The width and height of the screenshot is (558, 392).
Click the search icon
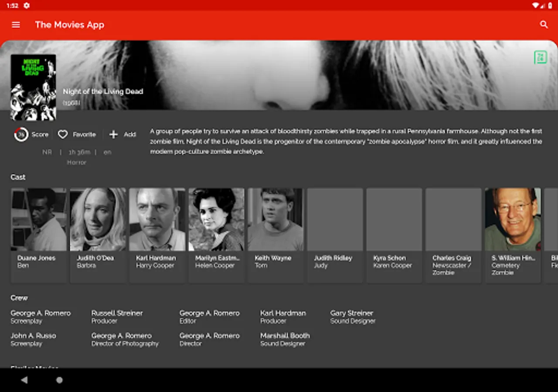coord(544,25)
